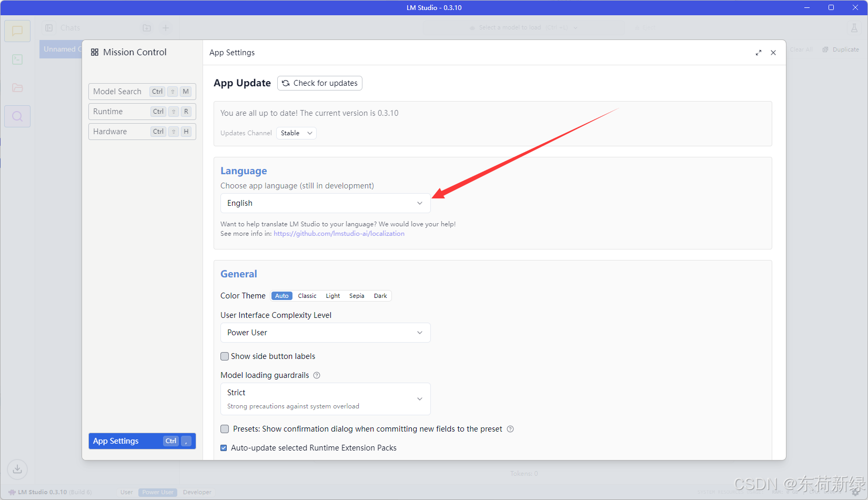Open My Models folder icon in sidebar
The width and height of the screenshot is (868, 500).
[x=17, y=88]
